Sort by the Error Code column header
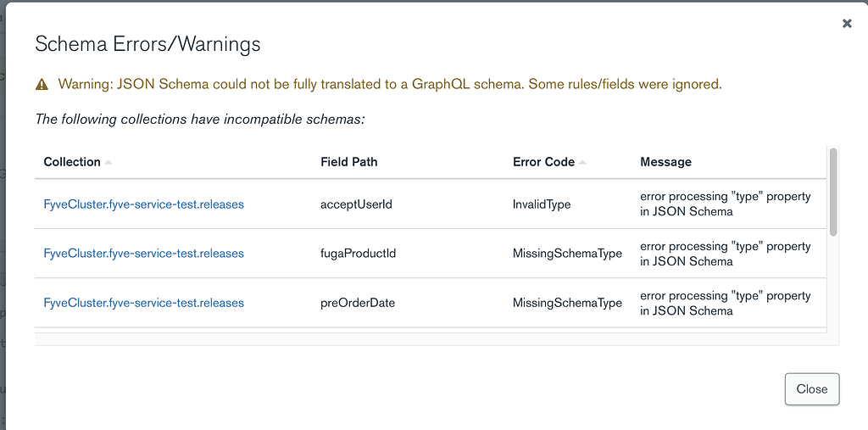Screen dimensions: 868x430 point(543,162)
